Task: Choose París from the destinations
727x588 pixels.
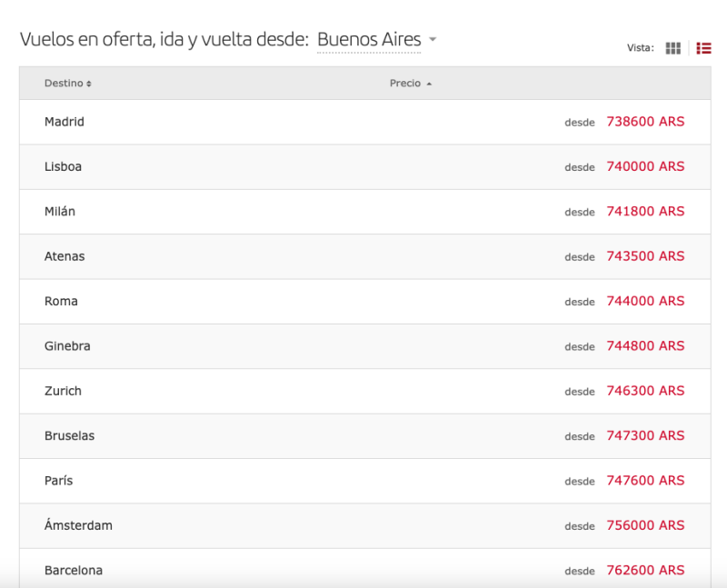Action: (x=58, y=481)
